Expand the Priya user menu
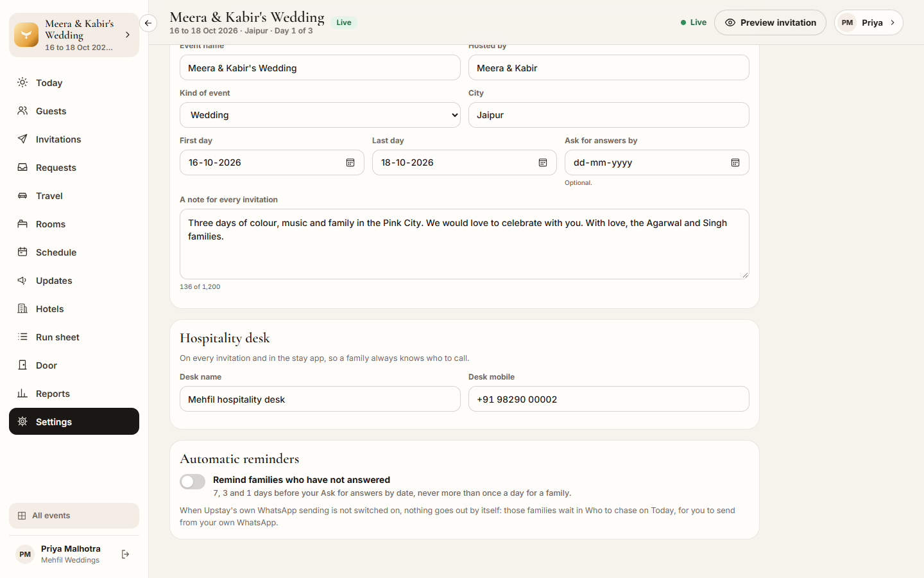The image size is (924, 578). click(869, 22)
